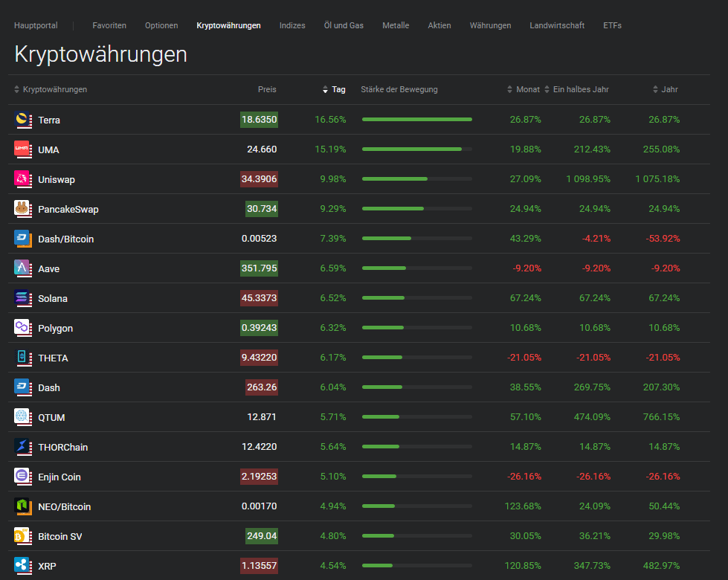Screen dimensions: 728x580
Task: Click the Polygon logo icon
Action: coord(22,328)
